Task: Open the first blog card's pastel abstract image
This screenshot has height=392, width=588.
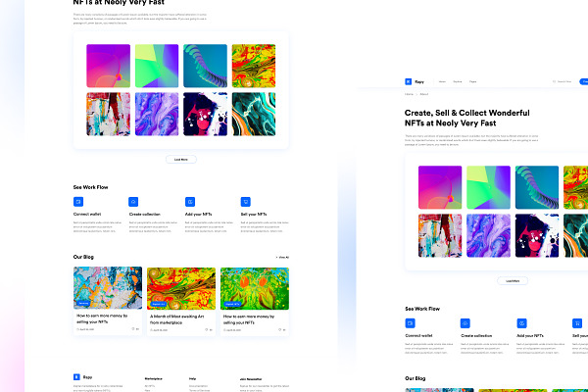Action: click(108, 288)
